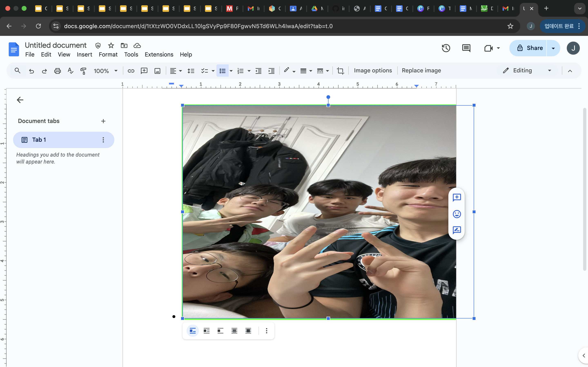Select In line image layout option
This screenshot has height=367, width=588.
pos(193,331)
